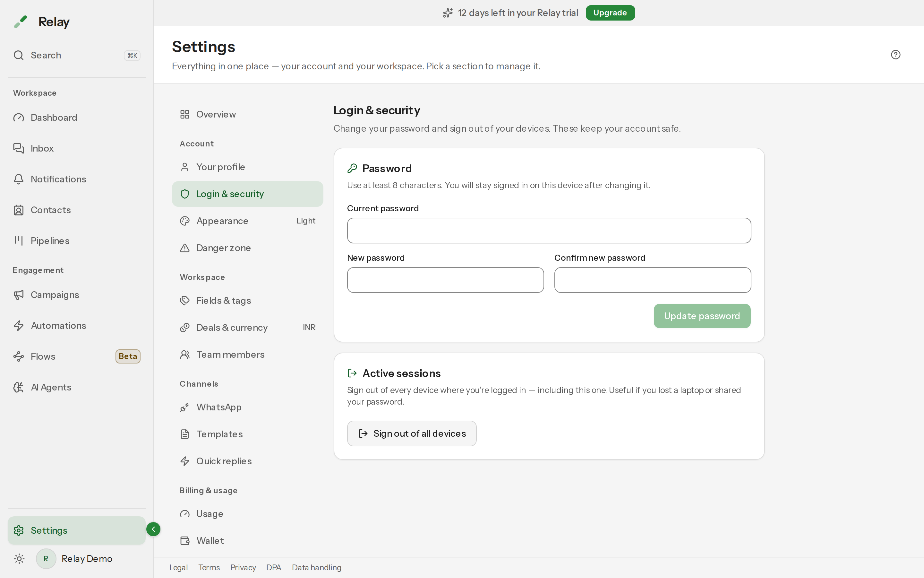This screenshot has width=924, height=578.
Task: Open the DPA footer link
Action: [x=273, y=567]
